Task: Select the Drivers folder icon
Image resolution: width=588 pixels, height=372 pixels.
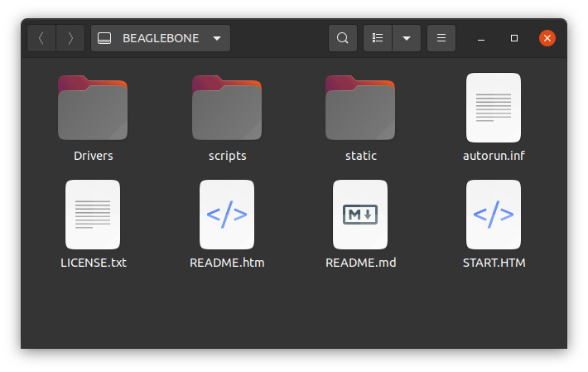Action: [x=93, y=108]
